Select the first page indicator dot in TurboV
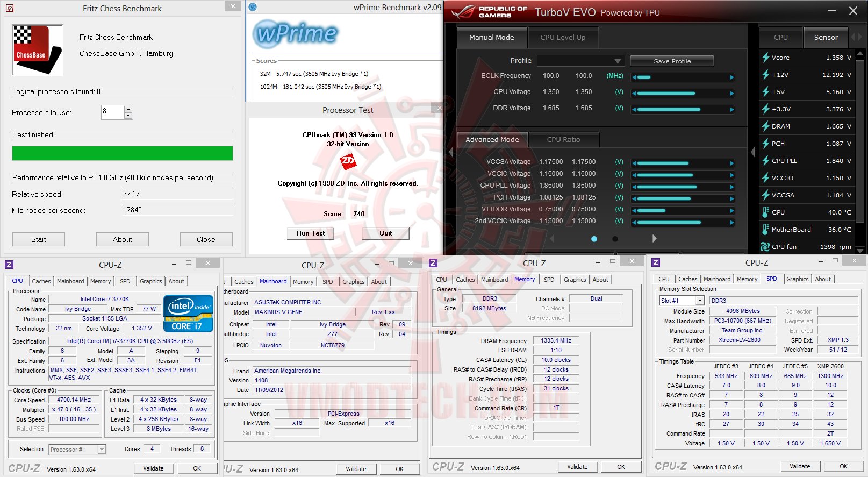 coord(594,239)
